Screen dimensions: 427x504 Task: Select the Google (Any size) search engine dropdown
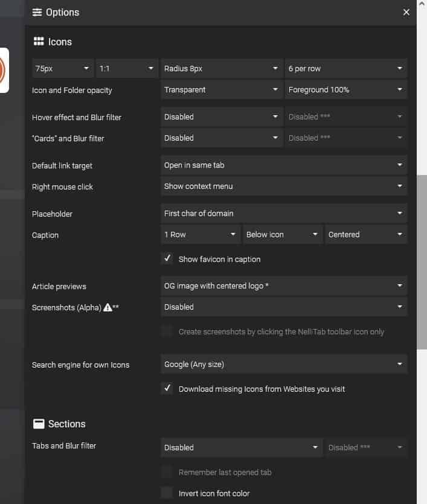pyautogui.click(x=284, y=364)
